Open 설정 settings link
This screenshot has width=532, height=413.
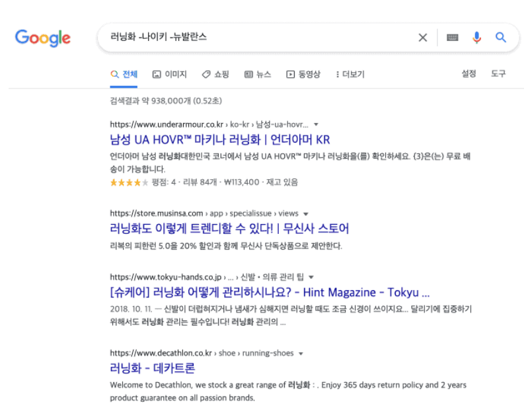tap(469, 73)
